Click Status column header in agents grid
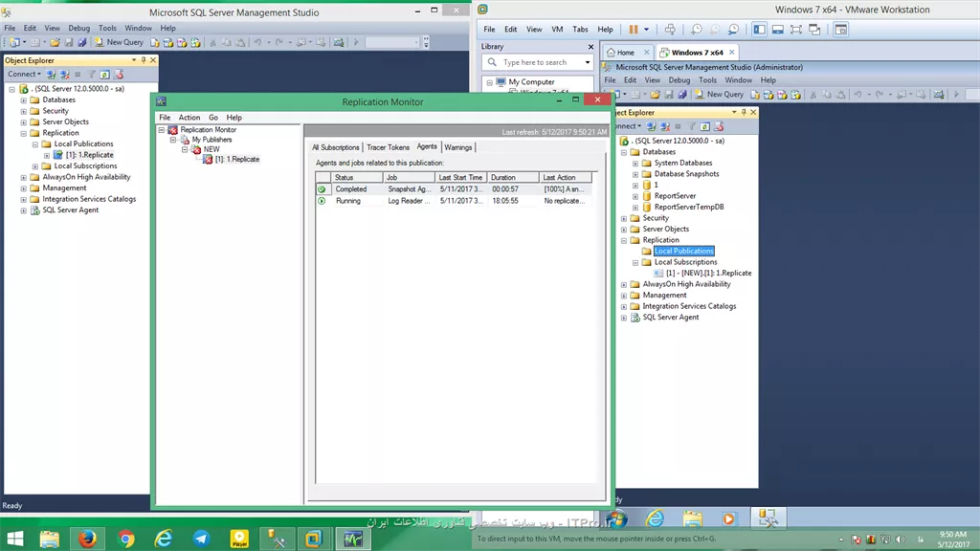 pyautogui.click(x=356, y=177)
